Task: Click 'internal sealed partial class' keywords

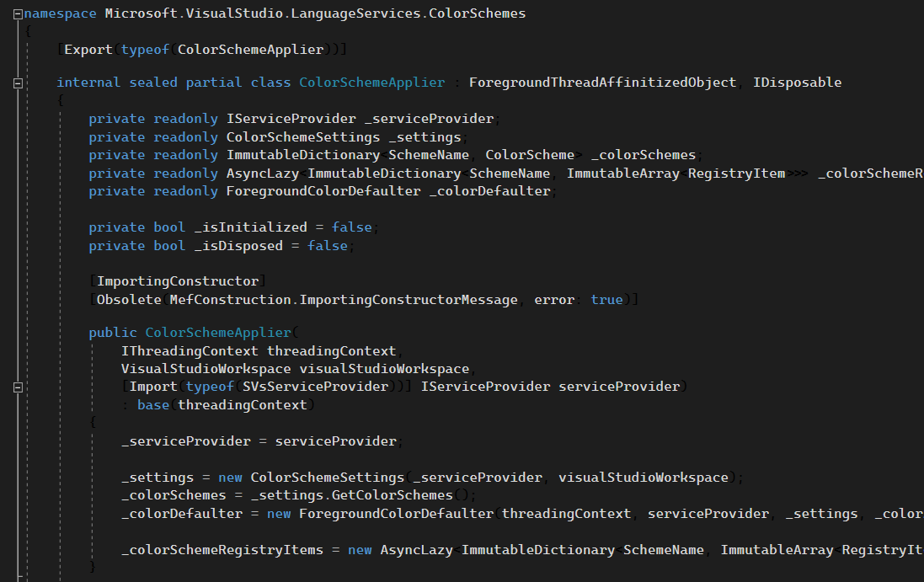Action: [x=174, y=83]
